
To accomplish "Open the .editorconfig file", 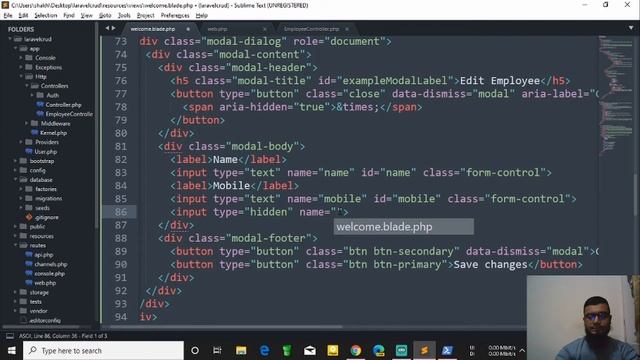I will pyautogui.click(x=45, y=320).
